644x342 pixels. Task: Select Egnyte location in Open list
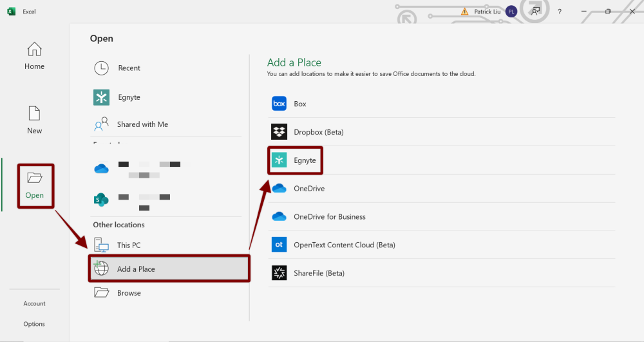coord(166,97)
